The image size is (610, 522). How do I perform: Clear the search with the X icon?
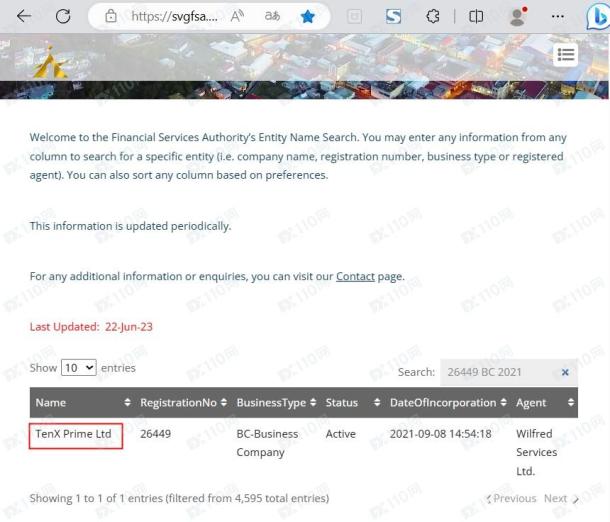565,372
